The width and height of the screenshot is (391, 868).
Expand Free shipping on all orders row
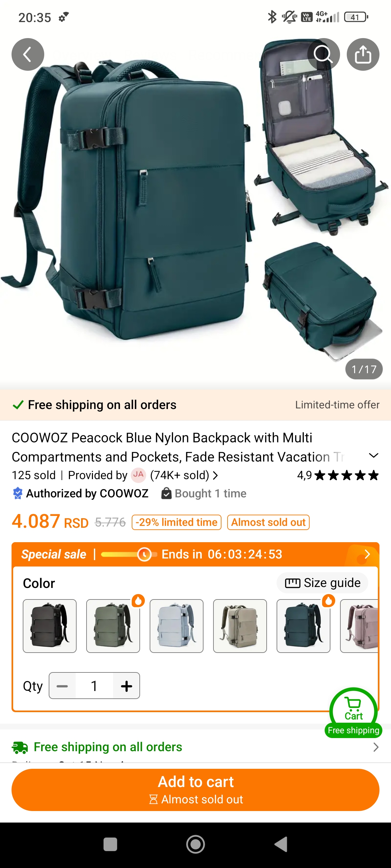[195, 747]
